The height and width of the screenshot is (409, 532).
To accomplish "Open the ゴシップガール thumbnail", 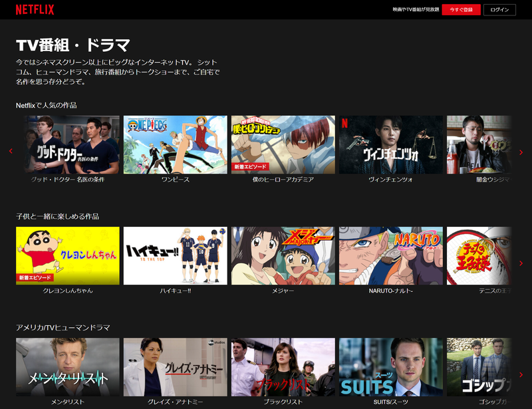I will pos(479,367).
